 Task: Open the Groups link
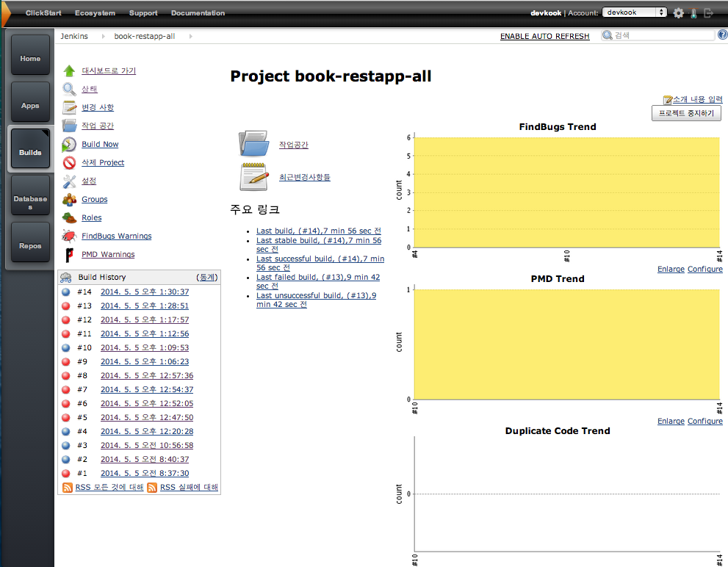click(x=95, y=200)
